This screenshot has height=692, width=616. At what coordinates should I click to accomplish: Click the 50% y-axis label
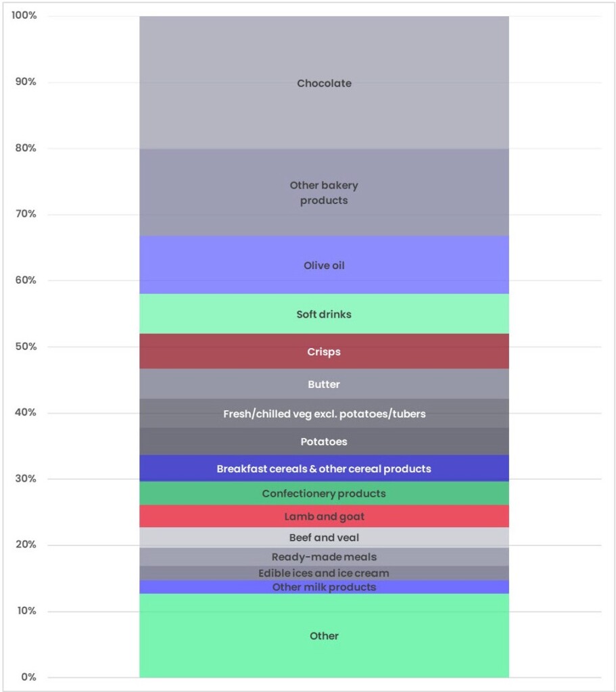[25, 347]
